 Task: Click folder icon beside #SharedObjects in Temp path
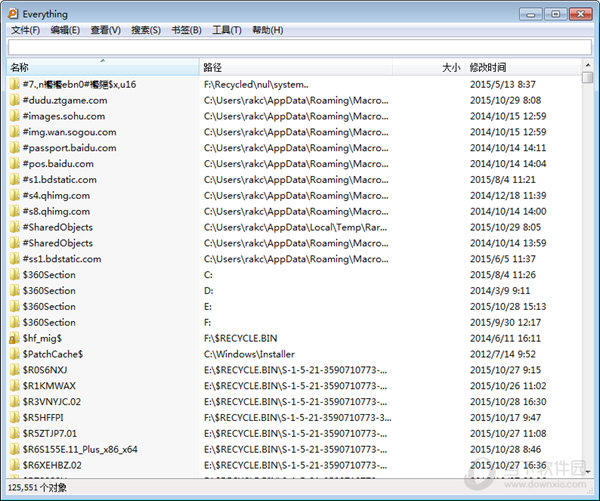[14, 227]
